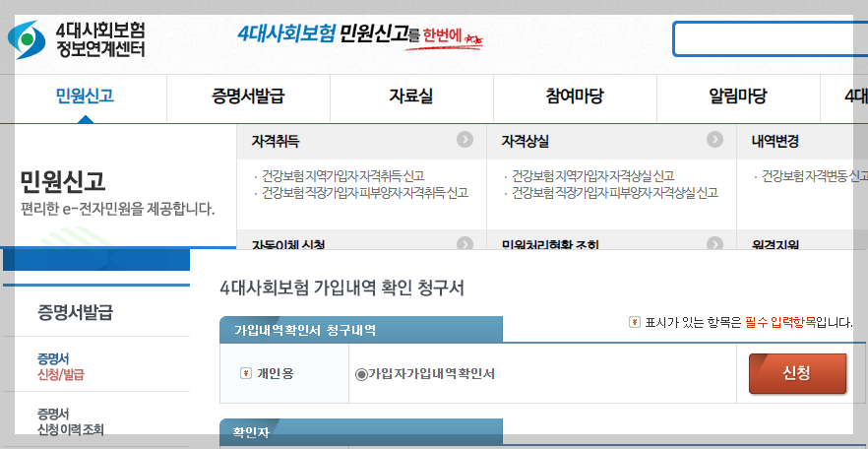Viewport: 868px width, 449px height.
Task: Open 건강보험 지역가입자 자격취득 신고 link
Action: (x=342, y=176)
